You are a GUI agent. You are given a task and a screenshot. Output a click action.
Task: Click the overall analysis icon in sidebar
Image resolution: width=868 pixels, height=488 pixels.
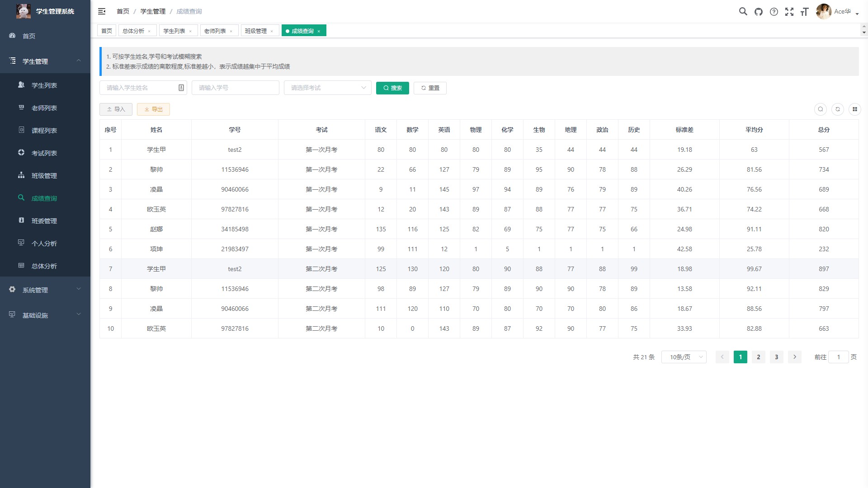coord(21,266)
